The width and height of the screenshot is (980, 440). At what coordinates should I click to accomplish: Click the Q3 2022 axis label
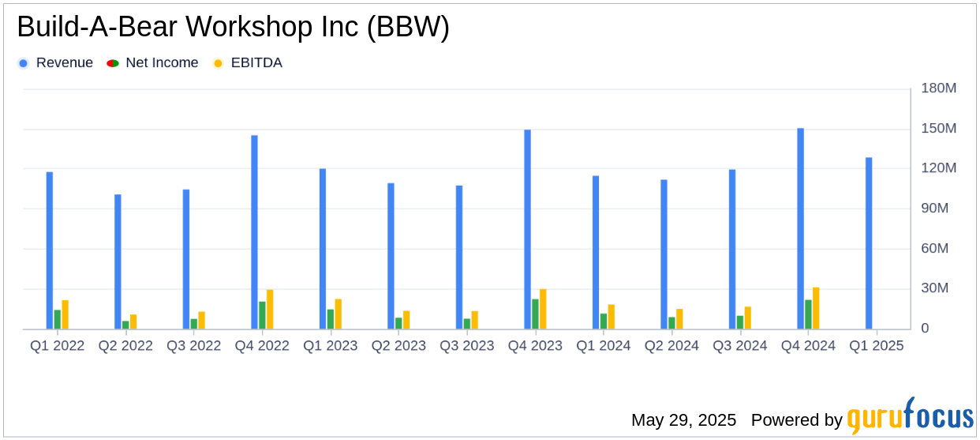click(x=194, y=346)
